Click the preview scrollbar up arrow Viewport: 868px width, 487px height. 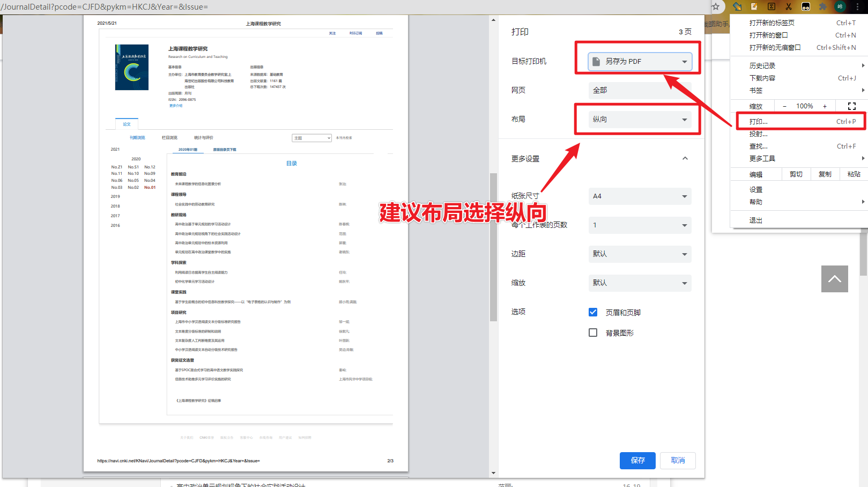pyautogui.click(x=493, y=20)
